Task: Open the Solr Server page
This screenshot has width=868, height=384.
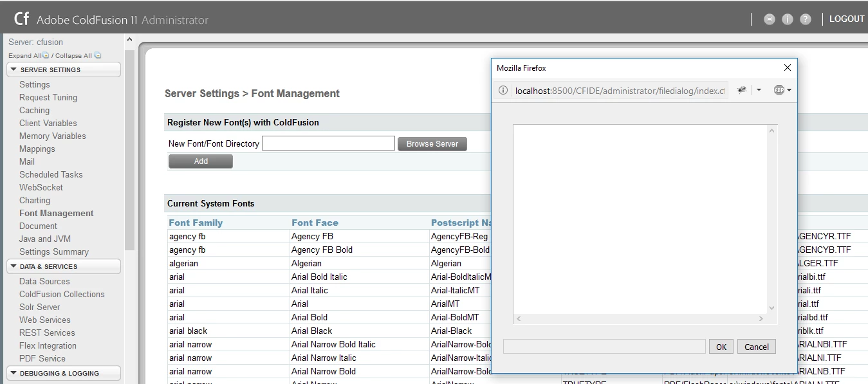Action: (x=40, y=307)
